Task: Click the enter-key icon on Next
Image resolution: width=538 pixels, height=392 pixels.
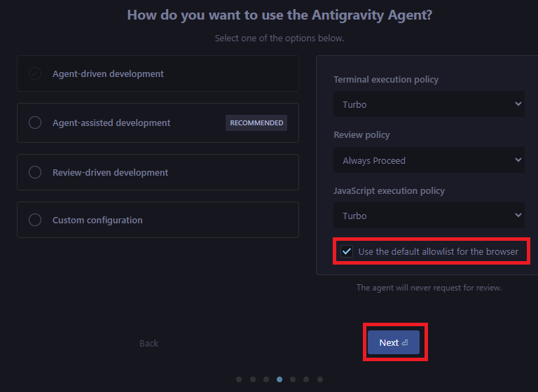Action: (x=405, y=343)
